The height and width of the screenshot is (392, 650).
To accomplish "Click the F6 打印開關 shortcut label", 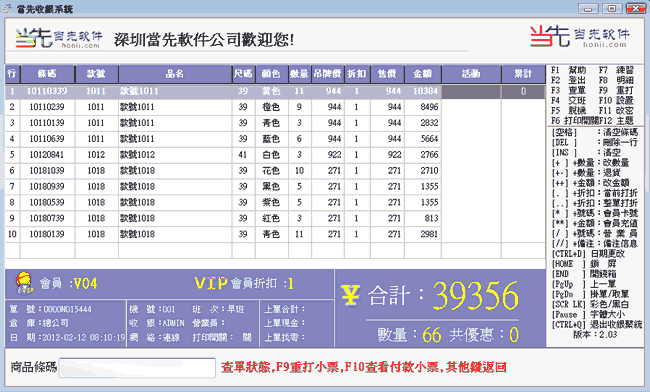I will click(575, 121).
